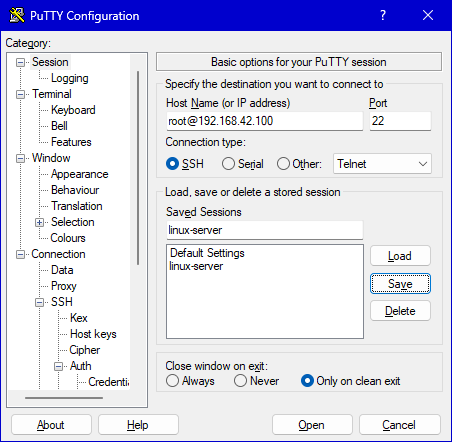Click Open to start the session
The width and height of the screenshot is (452, 442).
tap(312, 425)
